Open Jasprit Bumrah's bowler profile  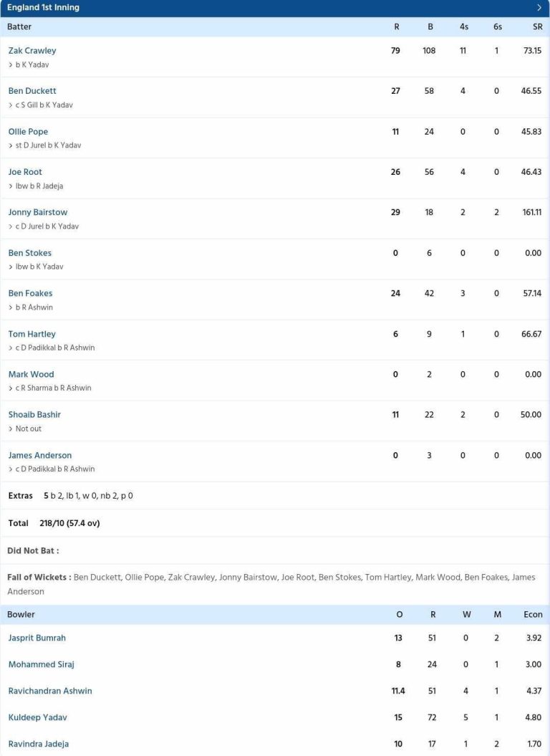point(37,637)
